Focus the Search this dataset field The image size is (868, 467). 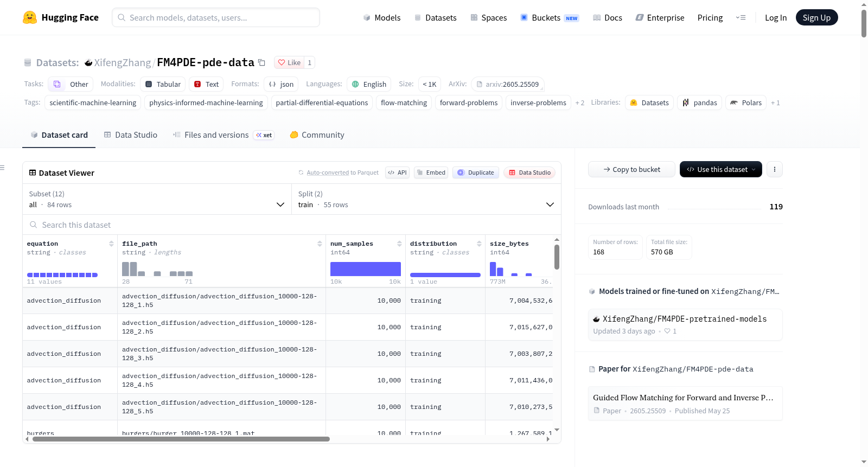click(x=292, y=225)
